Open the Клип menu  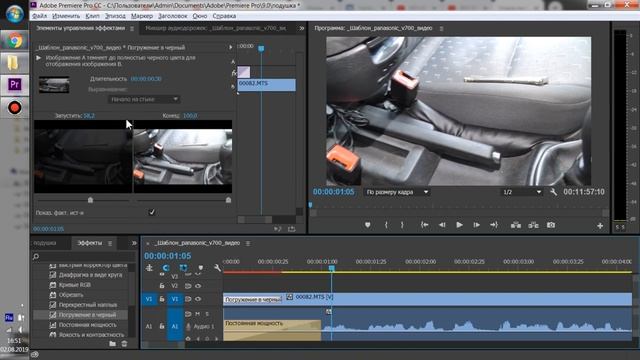point(93,16)
